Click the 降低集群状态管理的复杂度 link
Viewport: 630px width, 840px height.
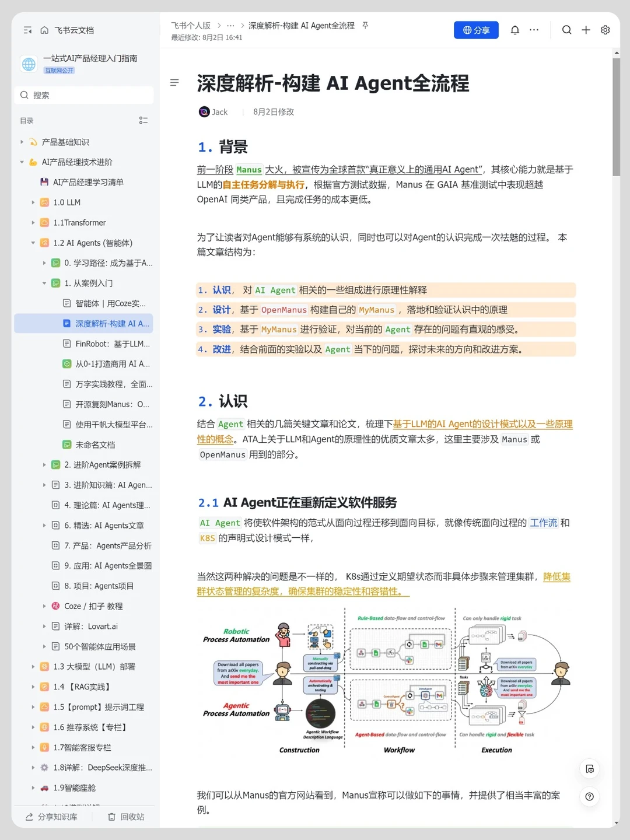pyautogui.click(x=383, y=584)
